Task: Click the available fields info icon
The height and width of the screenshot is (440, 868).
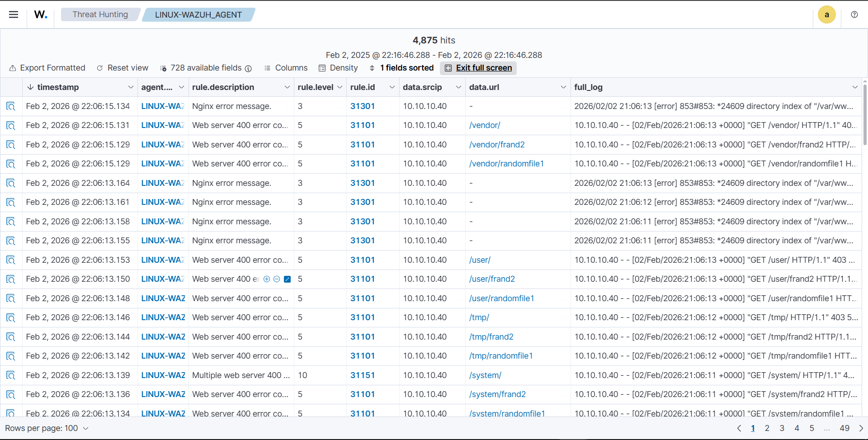Action: pyautogui.click(x=248, y=68)
